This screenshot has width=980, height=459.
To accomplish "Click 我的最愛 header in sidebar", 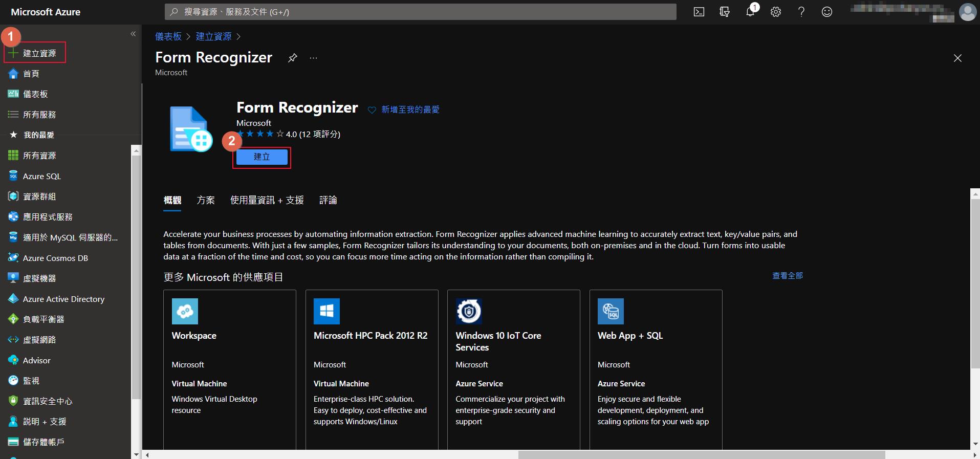I will (x=38, y=135).
